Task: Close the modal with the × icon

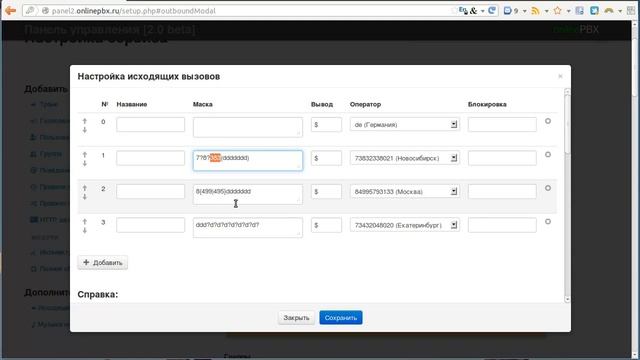Action: (x=560, y=76)
